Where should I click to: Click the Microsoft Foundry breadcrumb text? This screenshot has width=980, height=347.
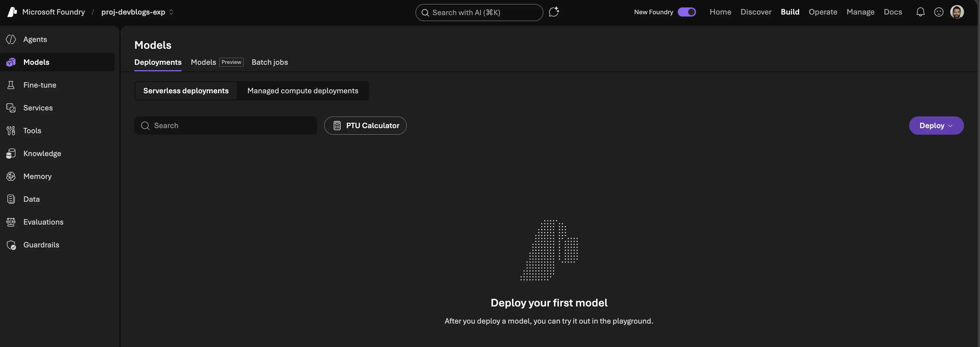coord(54,12)
